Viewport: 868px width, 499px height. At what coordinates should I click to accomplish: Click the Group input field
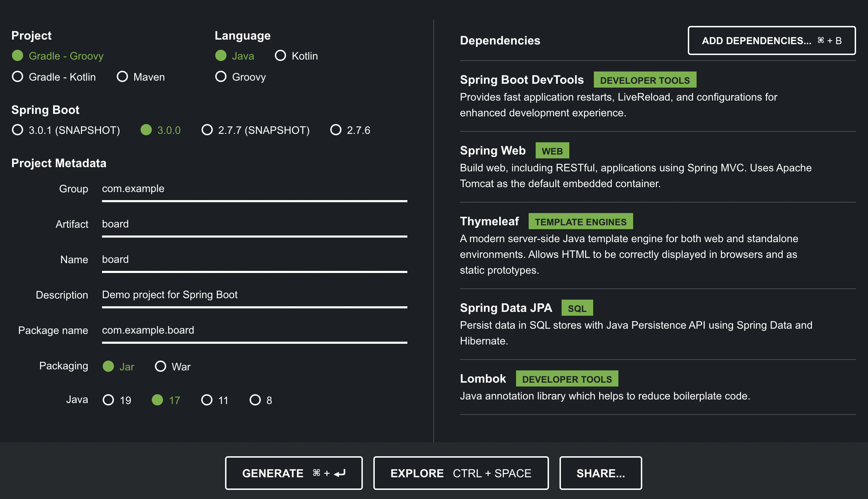254,189
